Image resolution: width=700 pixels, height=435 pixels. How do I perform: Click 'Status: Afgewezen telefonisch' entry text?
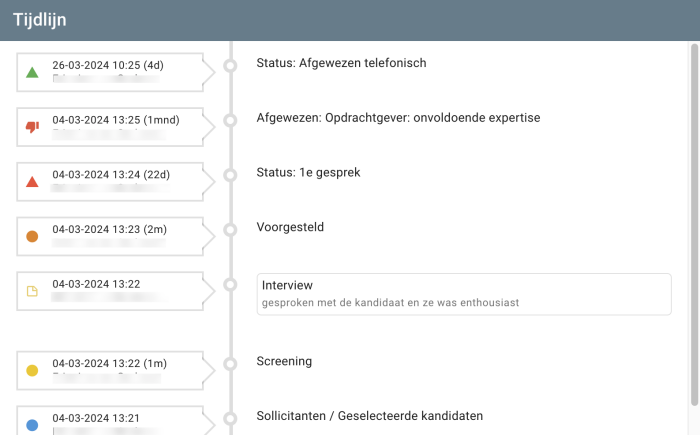point(341,63)
